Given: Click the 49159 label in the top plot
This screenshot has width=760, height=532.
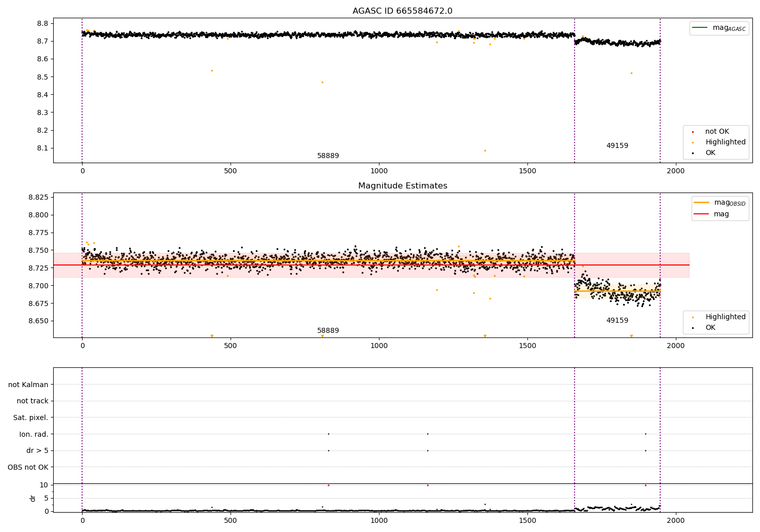Looking at the screenshot, I should click(617, 146).
